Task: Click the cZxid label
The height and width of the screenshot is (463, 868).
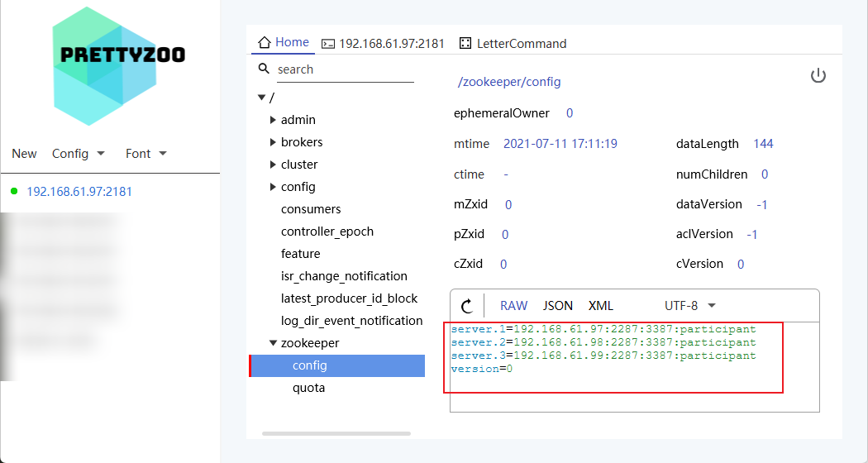Action: point(469,264)
